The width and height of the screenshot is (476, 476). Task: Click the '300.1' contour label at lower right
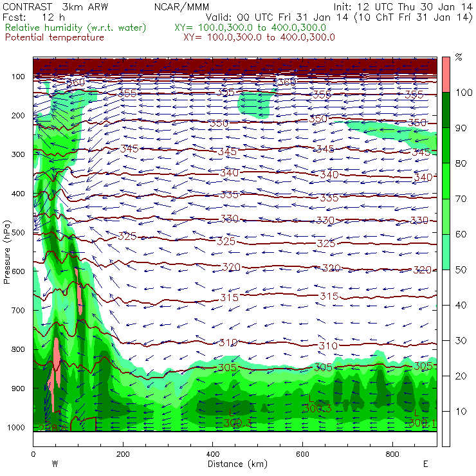tap(423, 423)
